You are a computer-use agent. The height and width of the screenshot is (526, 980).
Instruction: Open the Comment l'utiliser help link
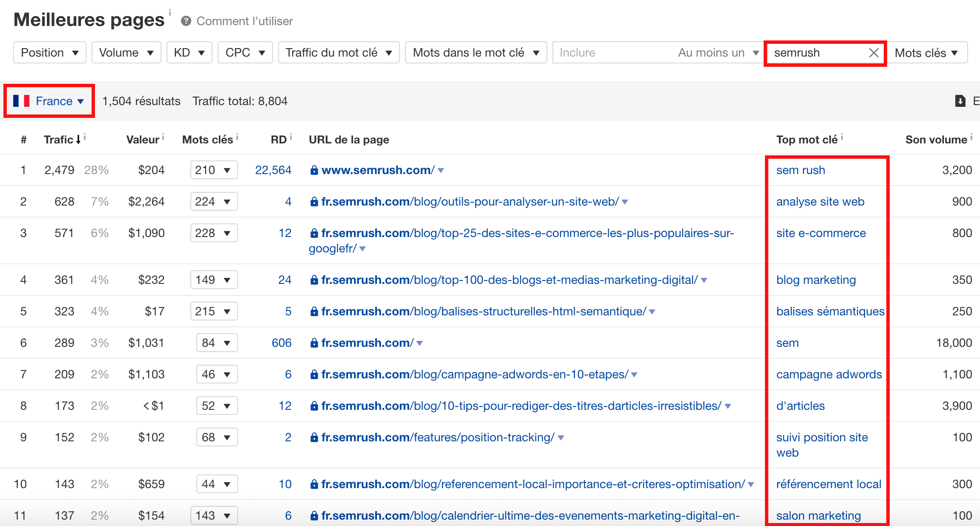[245, 21]
